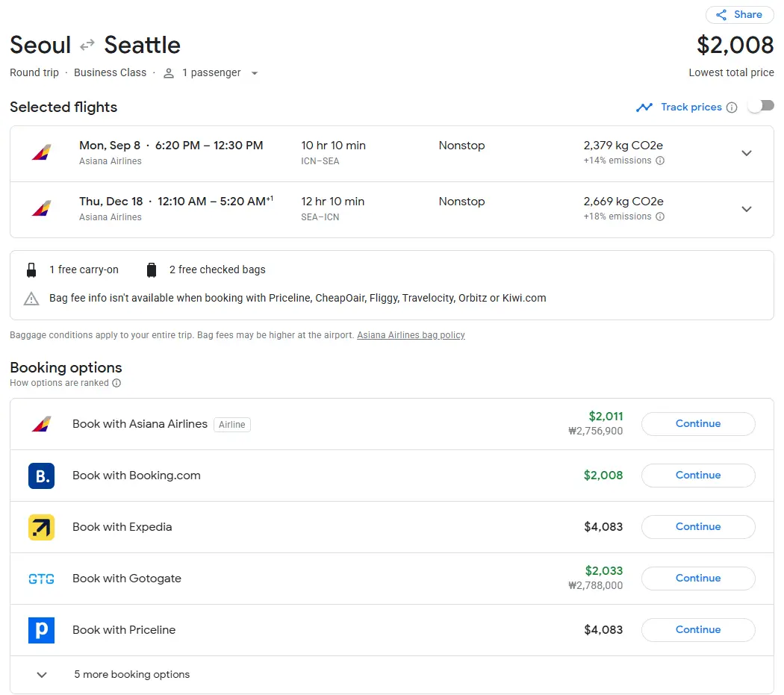
Task: Click the ₩2,788,000 price text
Action: (x=596, y=585)
